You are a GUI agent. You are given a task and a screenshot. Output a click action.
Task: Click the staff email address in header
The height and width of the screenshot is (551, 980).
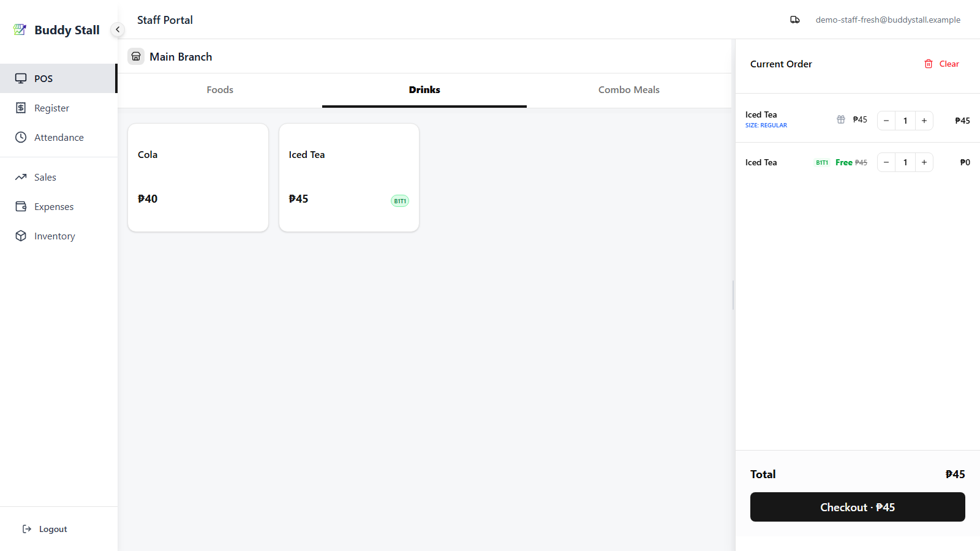pos(888,20)
